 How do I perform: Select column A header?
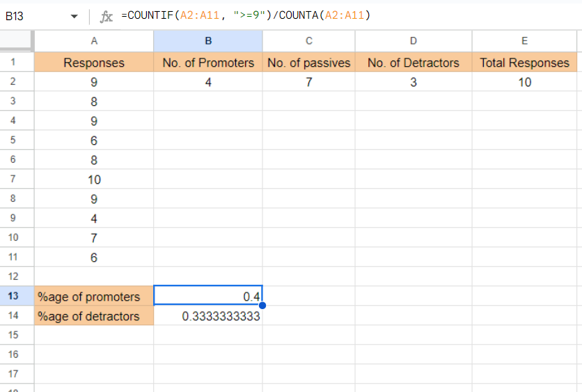94,41
